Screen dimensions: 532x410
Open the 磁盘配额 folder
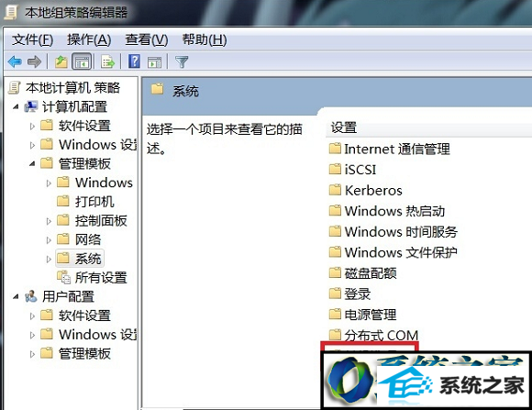pyautogui.click(x=363, y=273)
